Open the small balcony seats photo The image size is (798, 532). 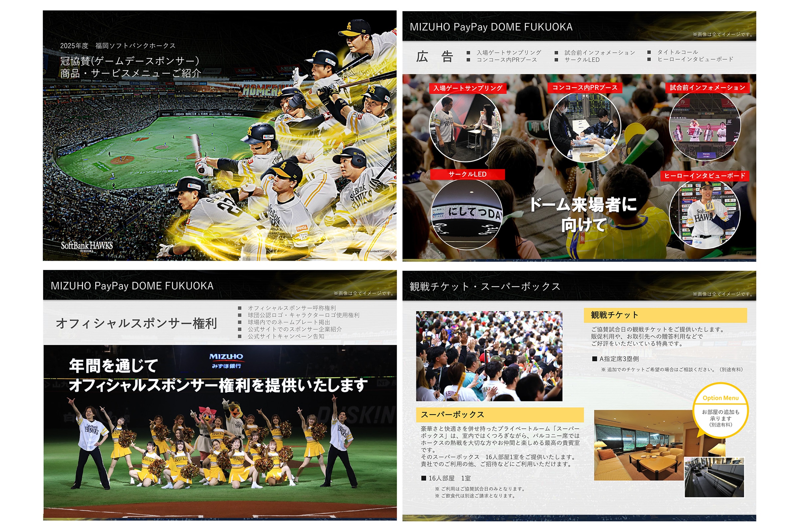(714, 477)
